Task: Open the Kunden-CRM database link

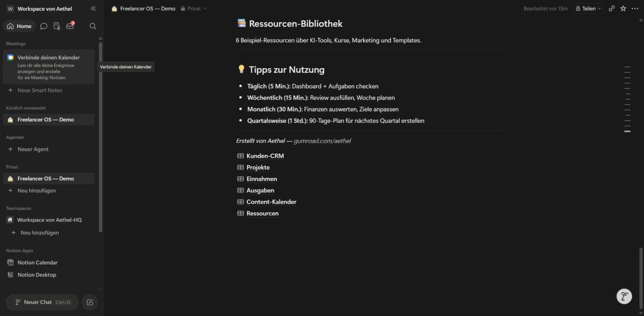Action: click(x=265, y=156)
